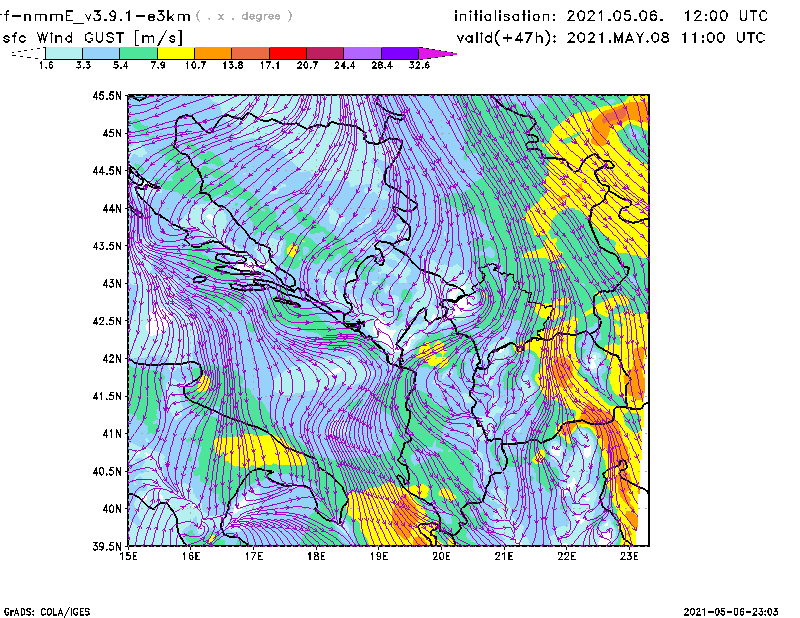Click the legend value '32.6'
The width and height of the screenshot is (800, 618).
(x=419, y=65)
